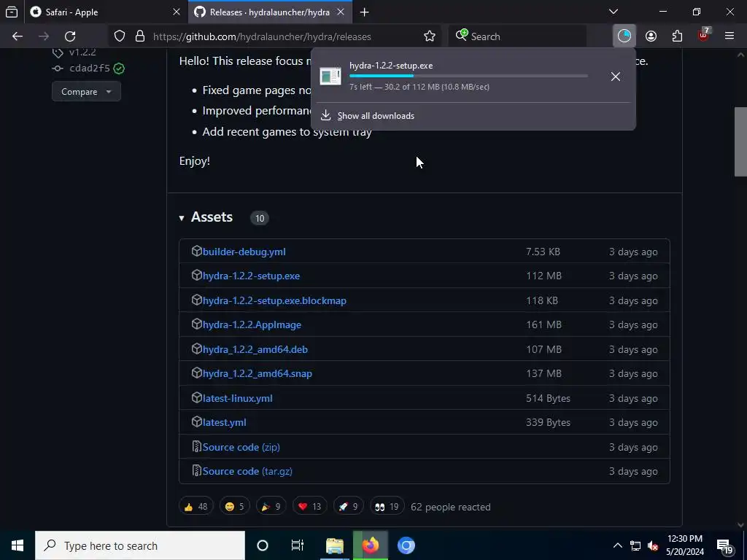Select Releases hydralauncher/hydra tab
747x560 pixels.
[x=270, y=12]
